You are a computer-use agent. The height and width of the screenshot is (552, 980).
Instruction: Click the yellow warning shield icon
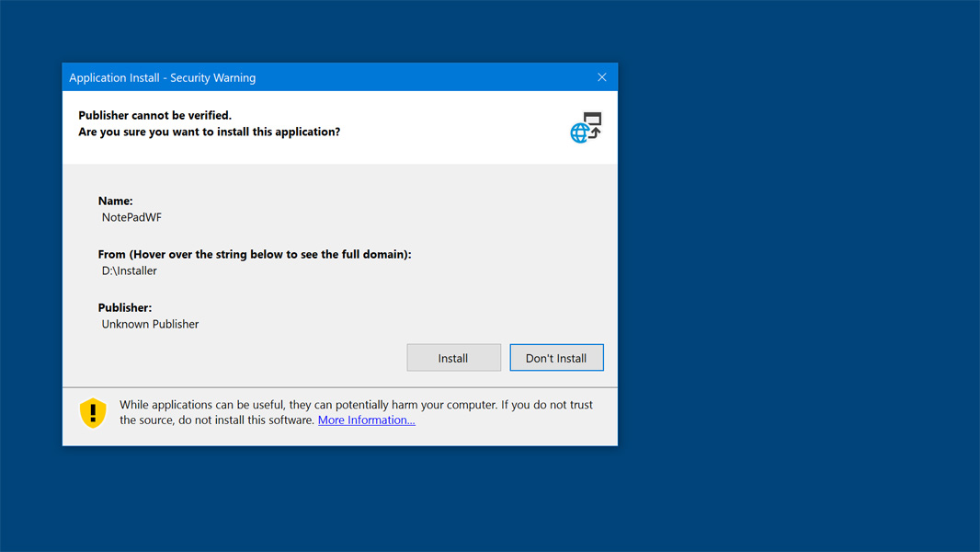(x=93, y=413)
